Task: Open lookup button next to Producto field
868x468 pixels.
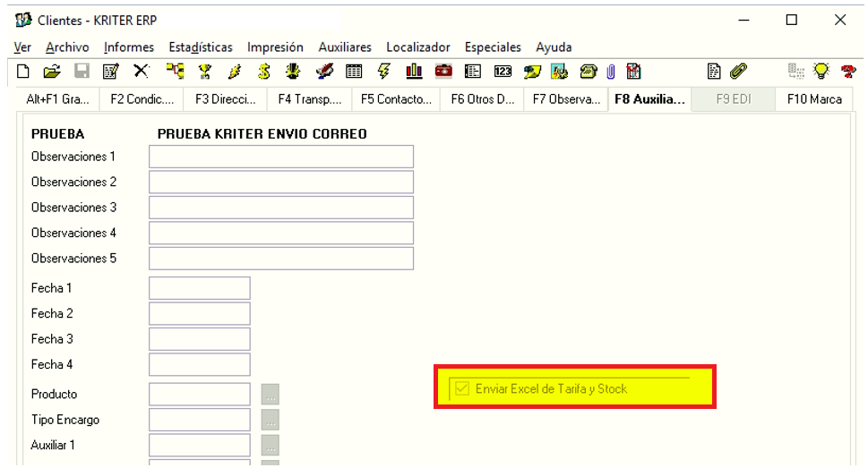Action: (271, 395)
